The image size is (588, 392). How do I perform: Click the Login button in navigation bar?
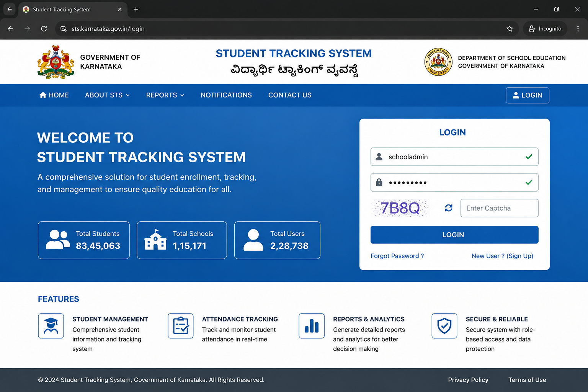(528, 95)
